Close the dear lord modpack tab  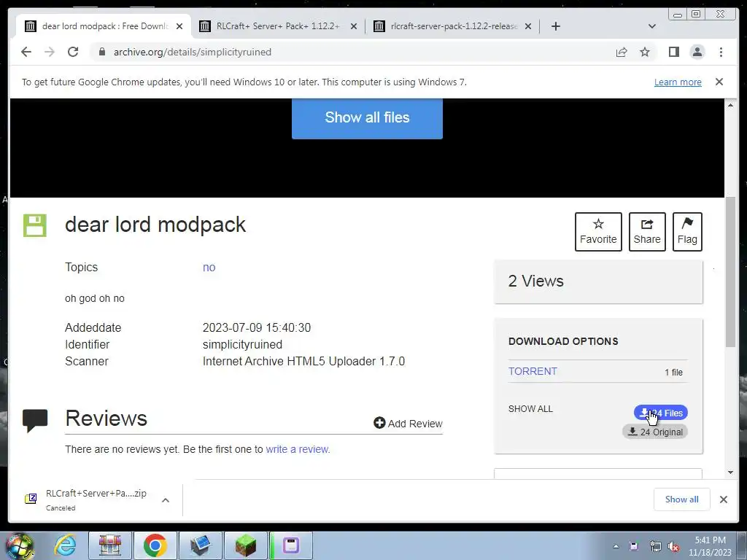coord(179,26)
